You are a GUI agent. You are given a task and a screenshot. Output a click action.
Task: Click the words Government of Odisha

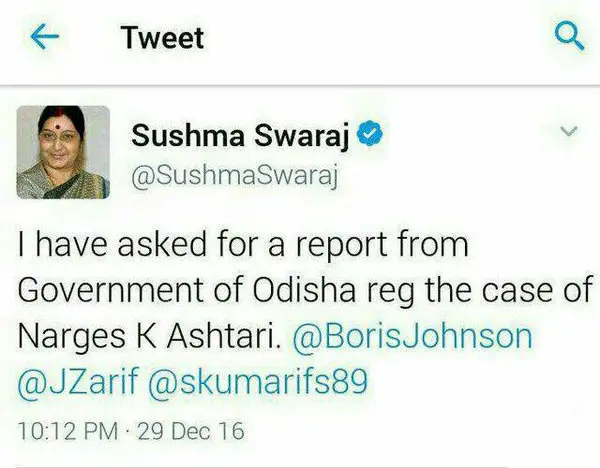[187, 290]
